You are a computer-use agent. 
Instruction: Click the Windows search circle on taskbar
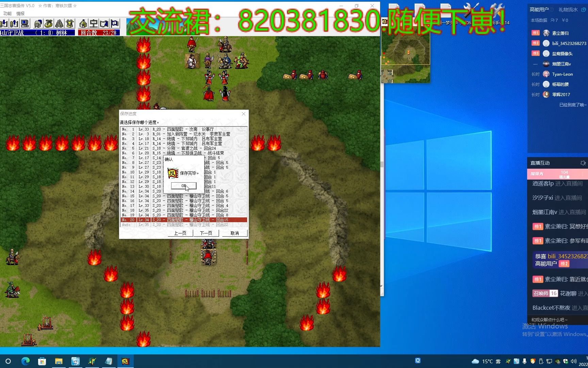tap(8, 361)
